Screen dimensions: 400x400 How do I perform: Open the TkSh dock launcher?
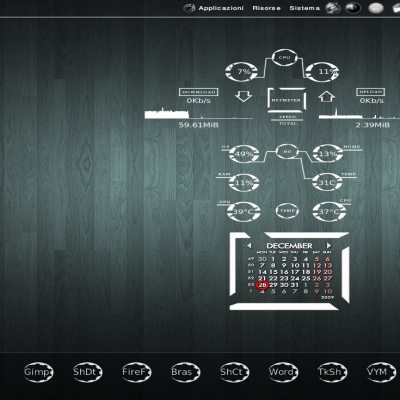tap(332, 372)
